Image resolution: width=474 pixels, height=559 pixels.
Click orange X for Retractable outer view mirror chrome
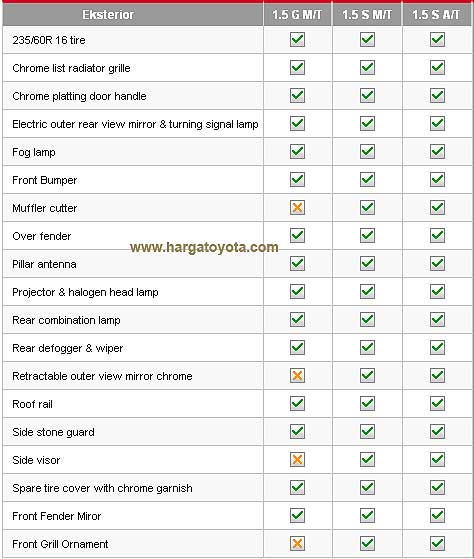point(297,375)
